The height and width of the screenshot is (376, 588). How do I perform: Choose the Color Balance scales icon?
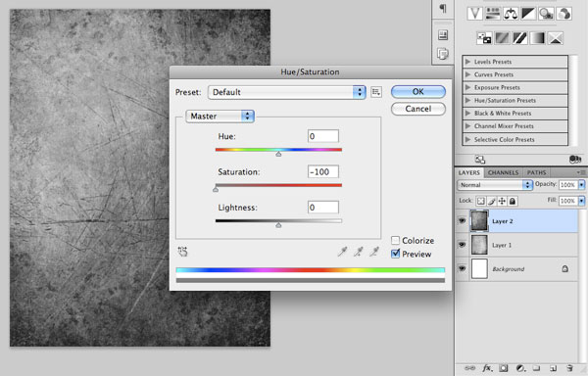[511, 14]
